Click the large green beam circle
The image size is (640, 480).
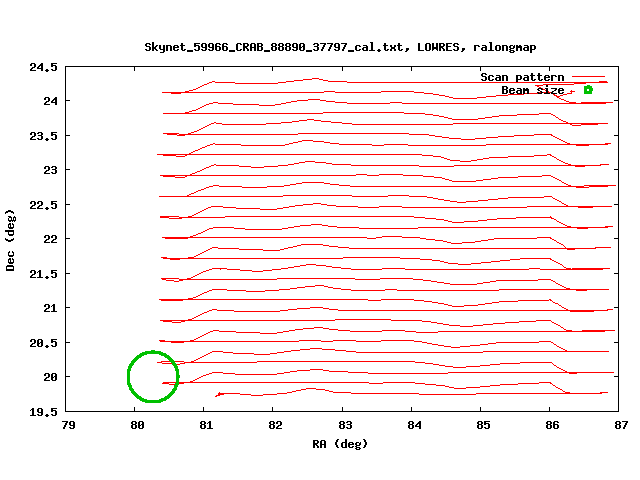153,376
